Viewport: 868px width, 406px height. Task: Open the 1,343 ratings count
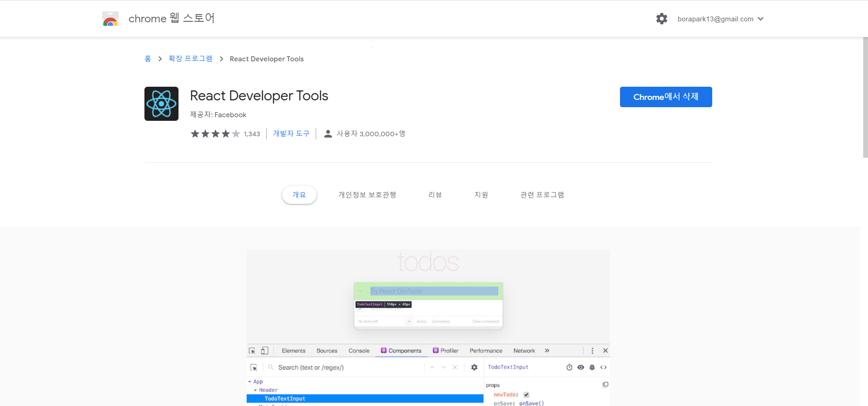pos(252,134)
